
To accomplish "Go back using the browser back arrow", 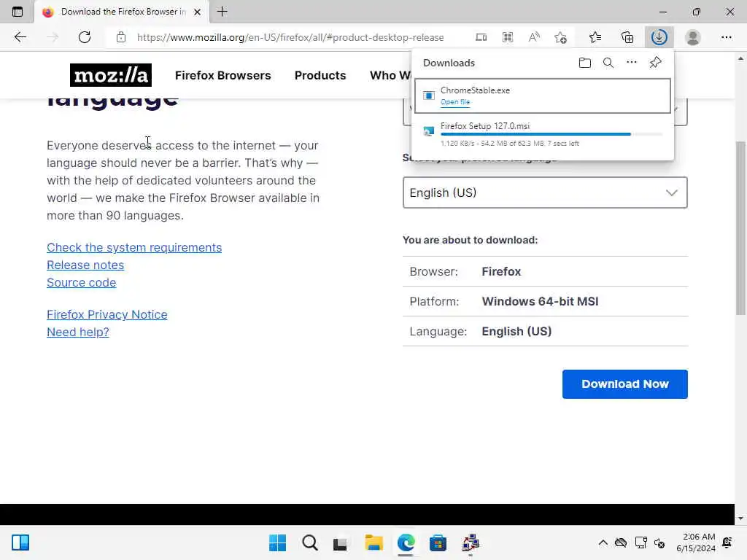I will click(20, 37).
